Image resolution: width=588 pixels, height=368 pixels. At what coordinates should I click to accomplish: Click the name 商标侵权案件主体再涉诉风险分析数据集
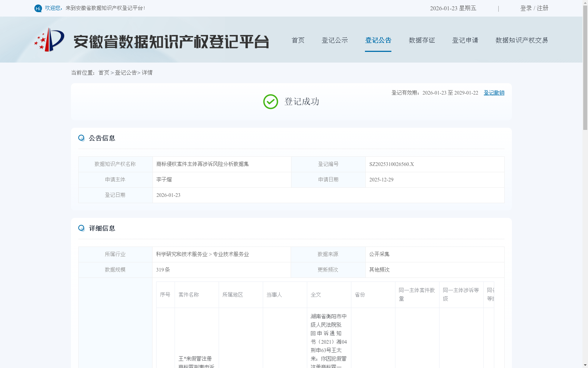tap(202, 164)
